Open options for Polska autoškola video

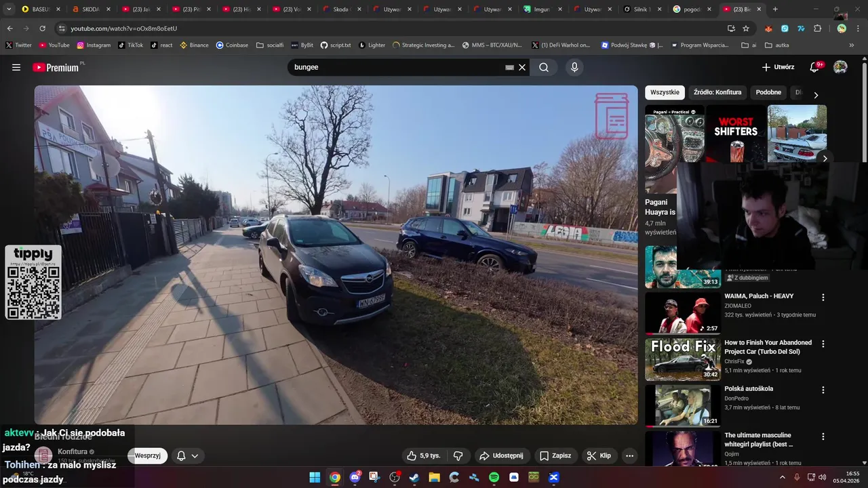823,390
